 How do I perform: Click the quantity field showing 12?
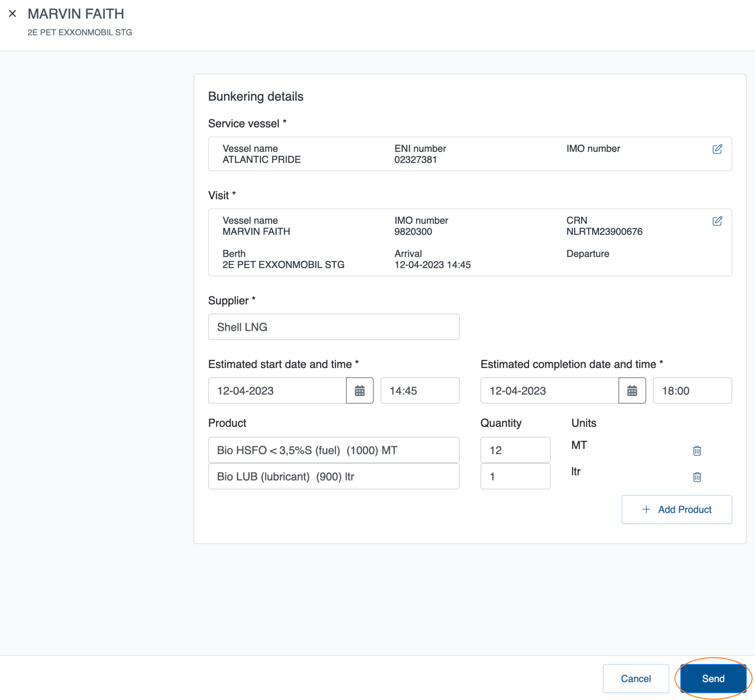coord(515,450)
